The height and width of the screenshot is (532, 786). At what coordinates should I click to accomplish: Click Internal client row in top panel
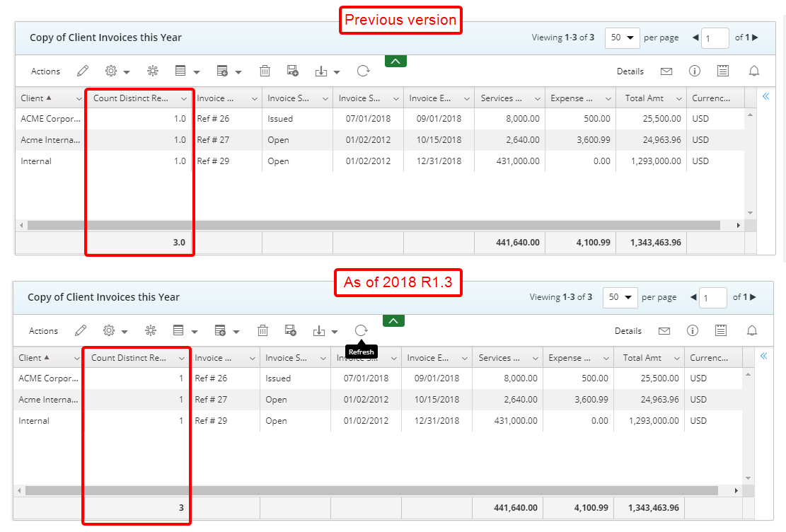pos(36,161)
